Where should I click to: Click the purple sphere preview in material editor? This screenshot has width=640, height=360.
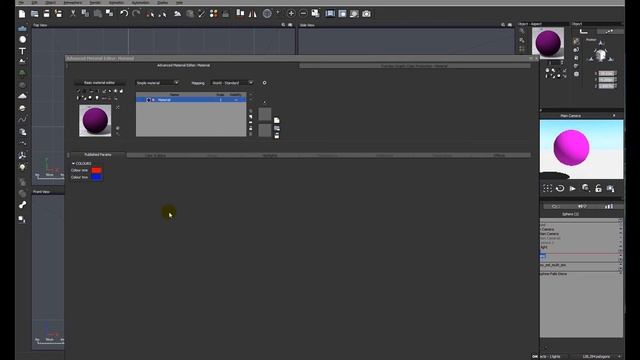[95, 120]
